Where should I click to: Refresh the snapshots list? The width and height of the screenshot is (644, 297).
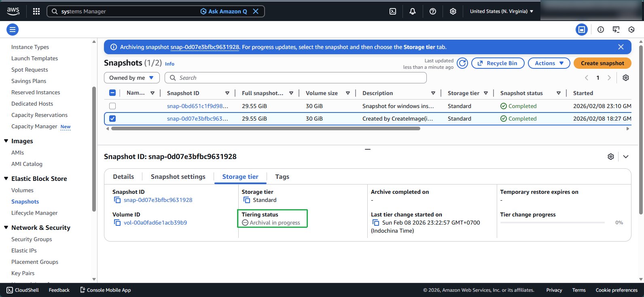point(462,63)
